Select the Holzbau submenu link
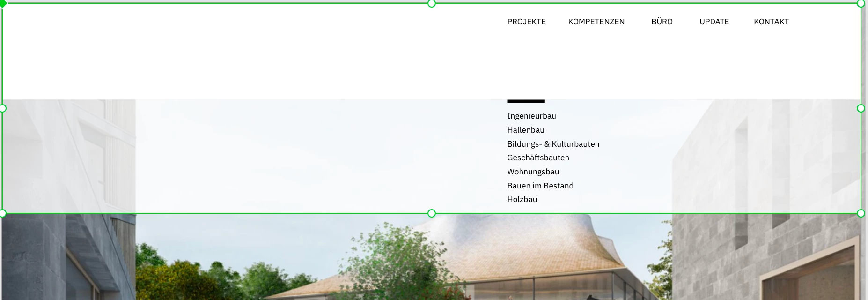The width and height of the screenshot is (868, 300). tap(522, 199)
